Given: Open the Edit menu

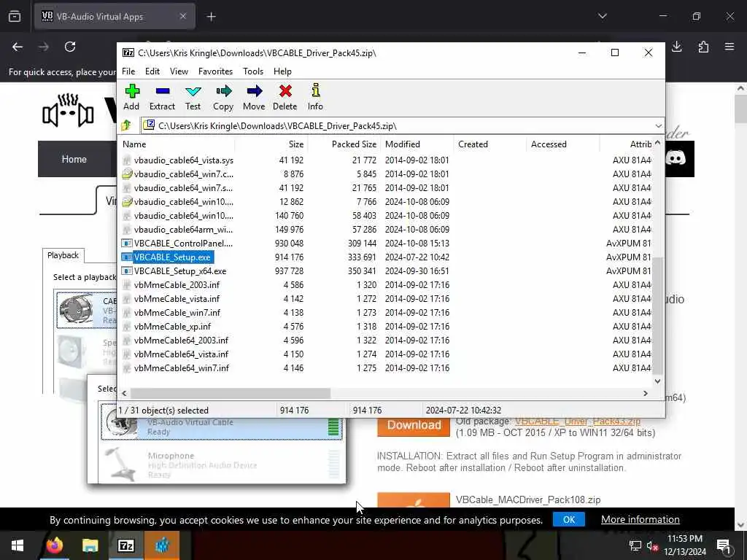Looking at the screenshot, I should [152, 71].
